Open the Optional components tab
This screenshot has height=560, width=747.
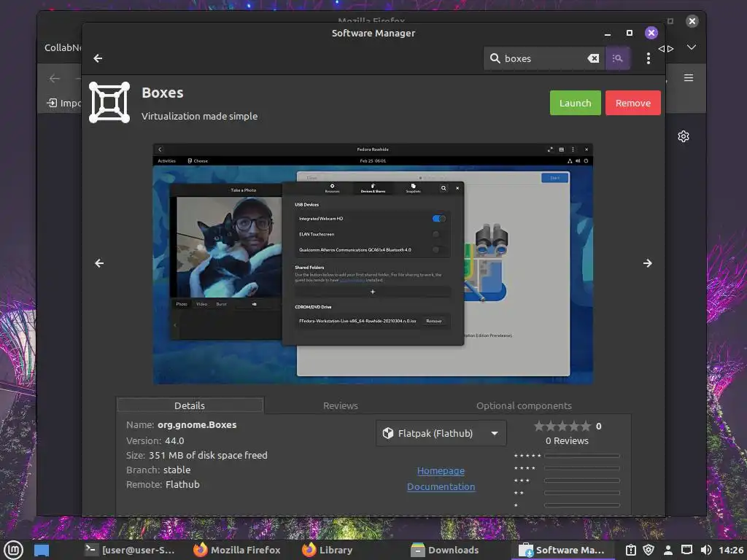[x=524, y=405]
